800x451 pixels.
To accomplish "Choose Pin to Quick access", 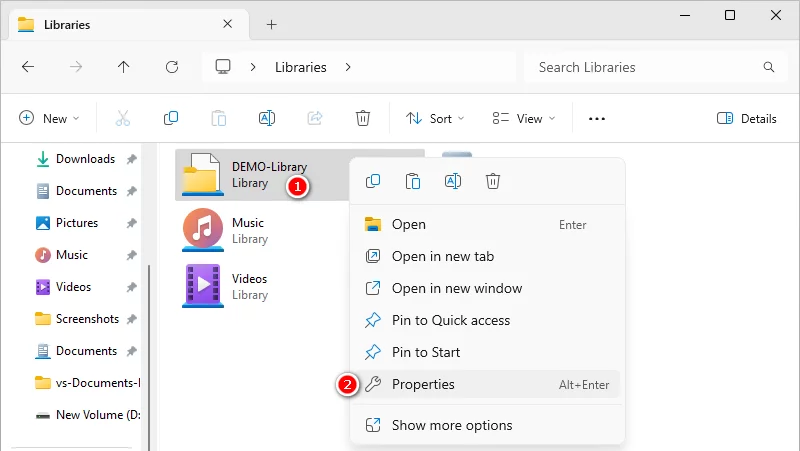I will (x=487, y=320).
